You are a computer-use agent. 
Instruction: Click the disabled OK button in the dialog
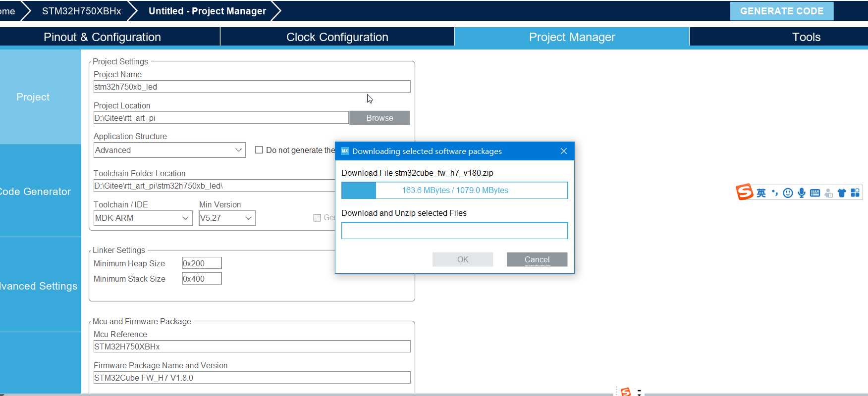click(463, 259)
